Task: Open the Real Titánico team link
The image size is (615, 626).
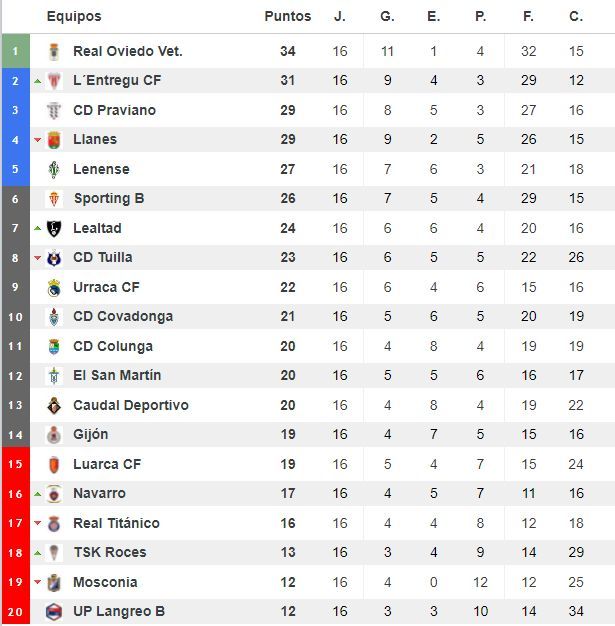Action: pyautogui.click(x=116, y=523)
